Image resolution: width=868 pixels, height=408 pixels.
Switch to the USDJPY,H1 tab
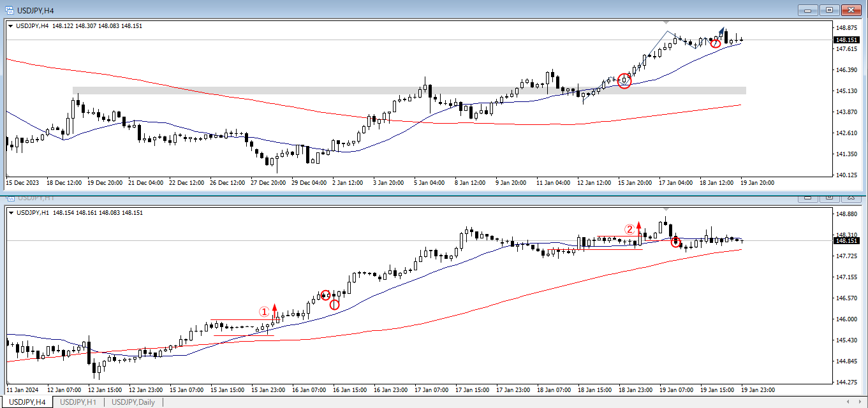(78, 402)
